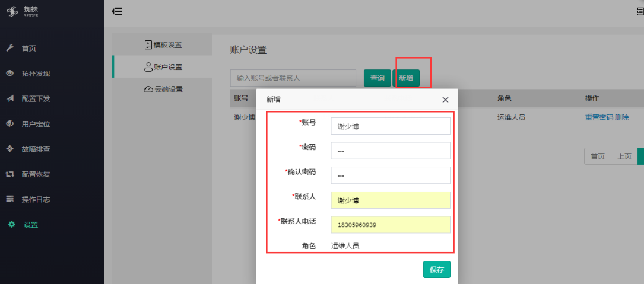This screenshot has height=284, width=644.
Task: Click the 重置密码 link
Action: [x=598, y=117]
